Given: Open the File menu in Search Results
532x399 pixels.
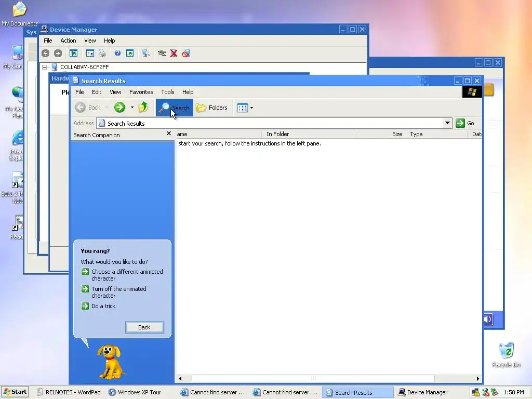Looking at the screenshot, I should tap(79, 92).
